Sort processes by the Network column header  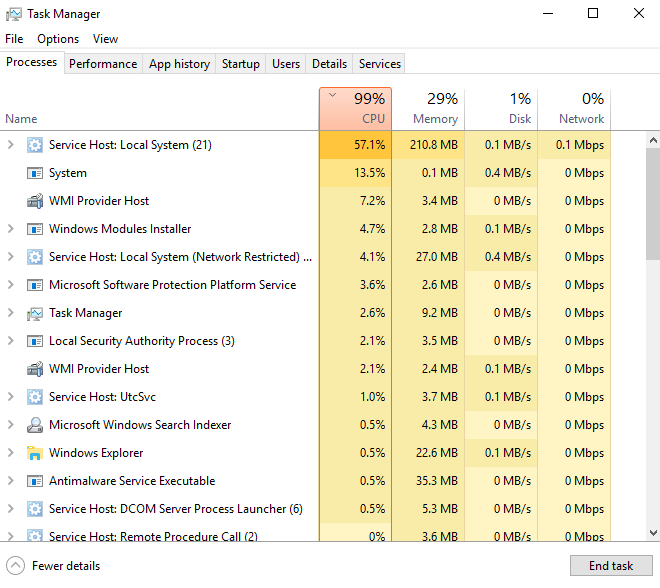(574, 109)
